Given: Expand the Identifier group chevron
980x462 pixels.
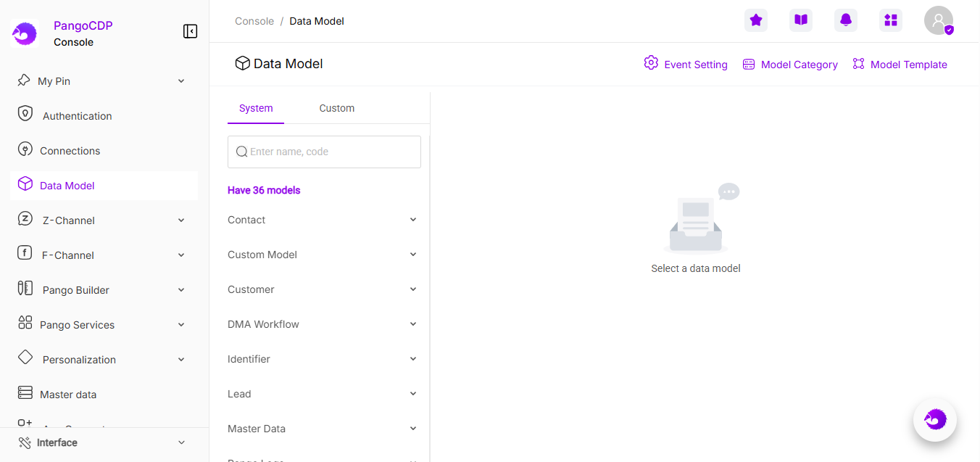Looking at the screenshot, I should click(413, 359).
